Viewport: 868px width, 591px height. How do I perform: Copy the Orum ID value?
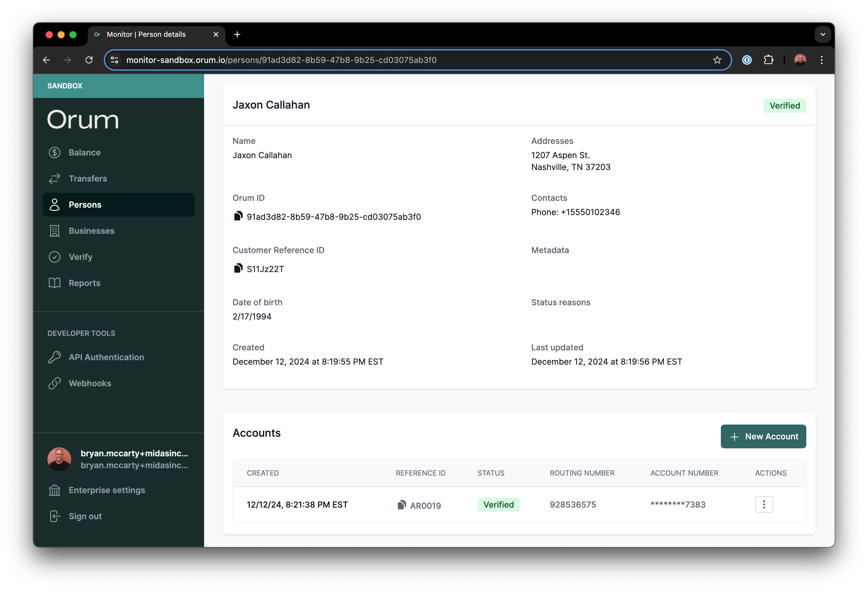pos(238,216)
